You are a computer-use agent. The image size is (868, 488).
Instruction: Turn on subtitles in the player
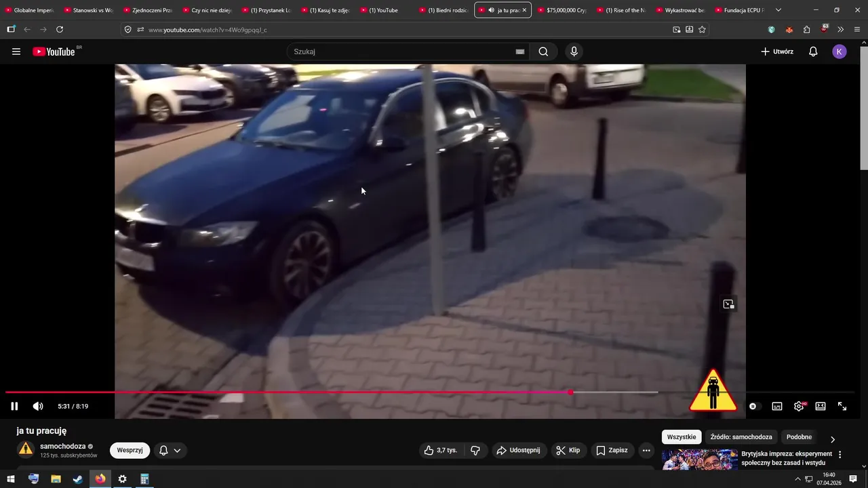pos(777,406)
